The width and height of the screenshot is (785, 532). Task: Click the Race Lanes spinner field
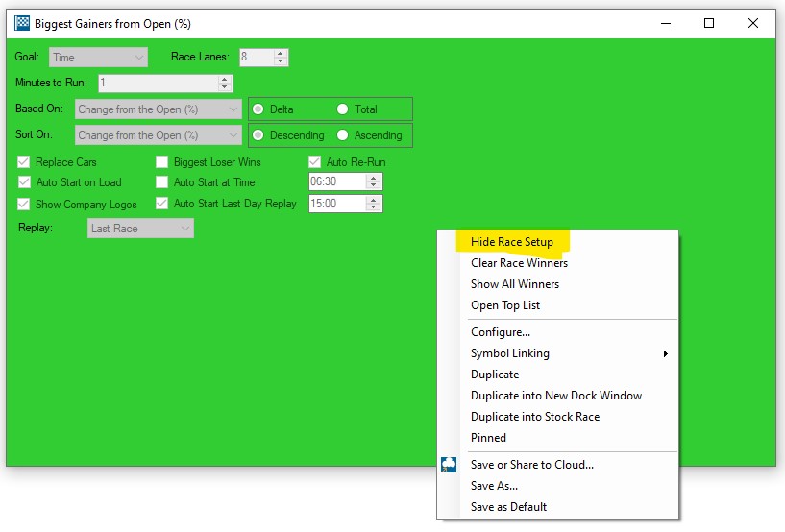(256, 58)
